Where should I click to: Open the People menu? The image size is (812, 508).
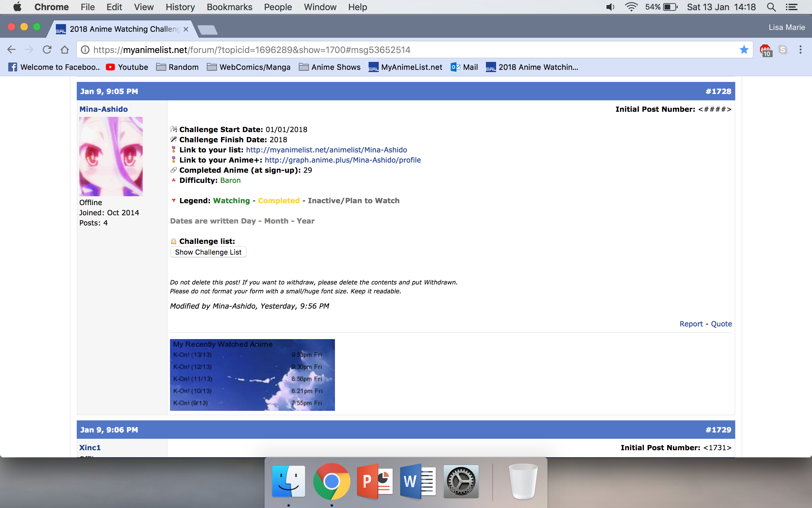pos(278,7)
